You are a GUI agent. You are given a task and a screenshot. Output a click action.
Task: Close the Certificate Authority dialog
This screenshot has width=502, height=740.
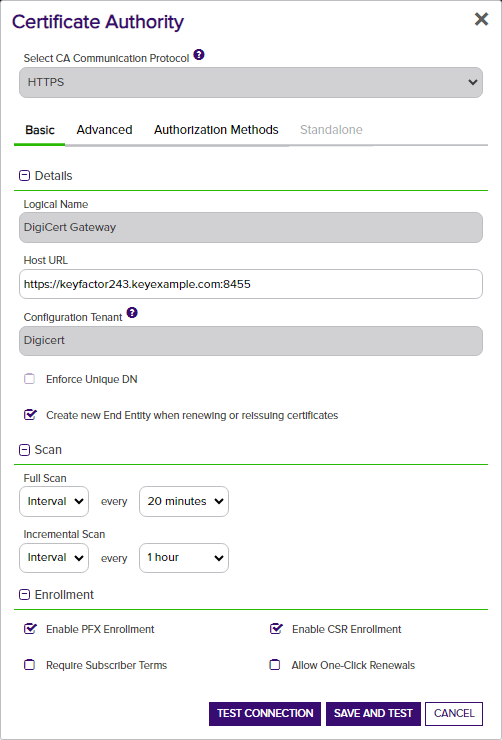click(x=481, y=19)
